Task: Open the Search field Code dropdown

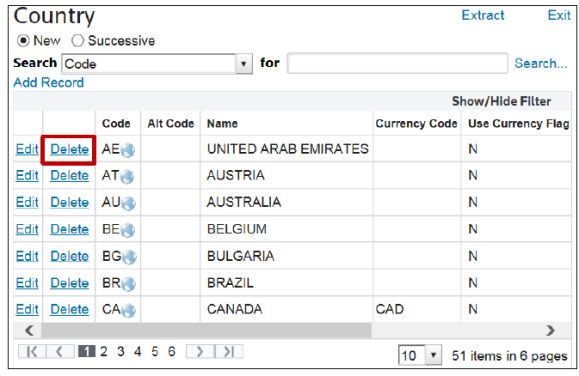Action: (x=244, y=64)
